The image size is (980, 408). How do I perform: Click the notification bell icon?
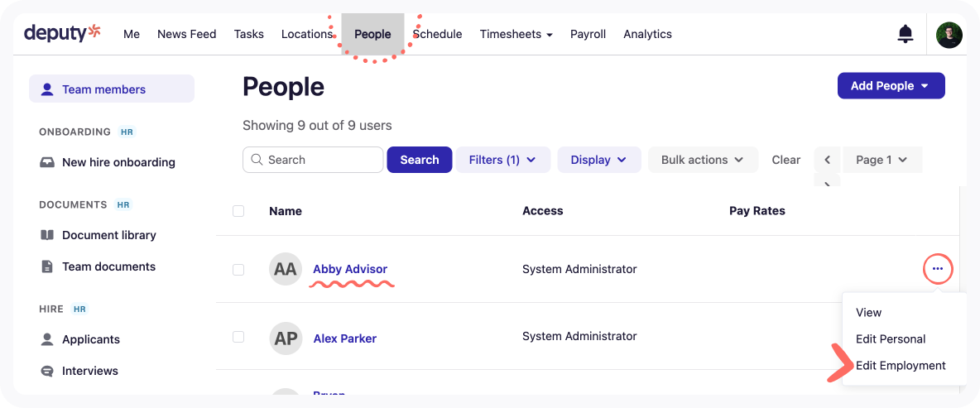[906, 34]
